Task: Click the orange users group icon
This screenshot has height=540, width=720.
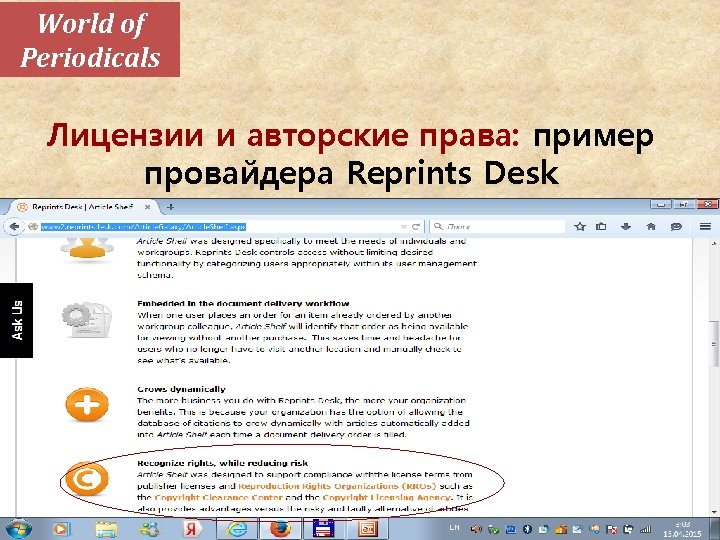Action: (87, 249)
